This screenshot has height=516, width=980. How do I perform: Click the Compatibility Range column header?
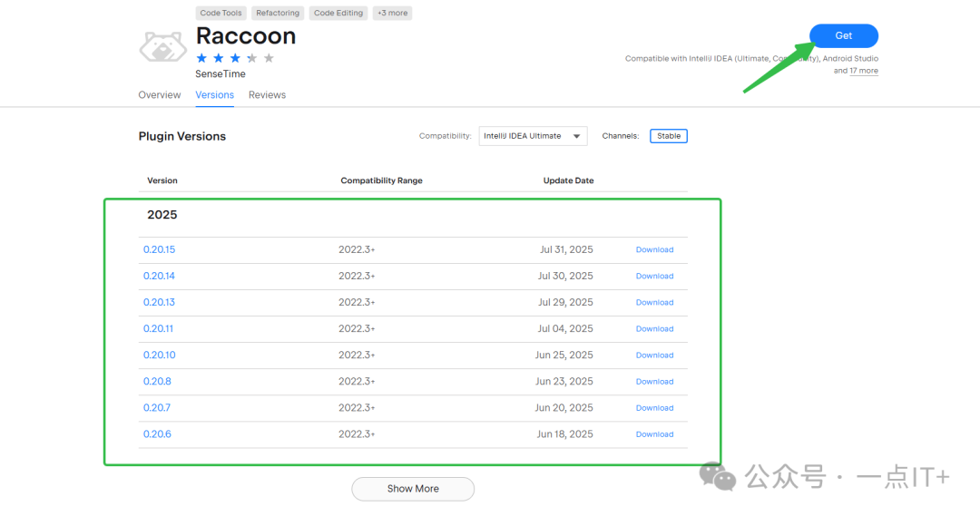pyautogui.click(x=381, y=180)
